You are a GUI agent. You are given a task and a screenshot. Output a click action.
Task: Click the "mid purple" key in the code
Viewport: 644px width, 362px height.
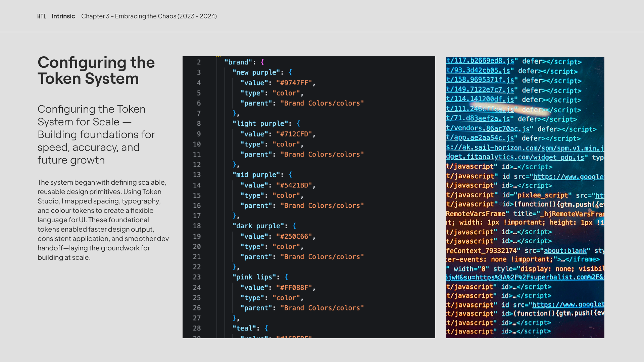256,175
